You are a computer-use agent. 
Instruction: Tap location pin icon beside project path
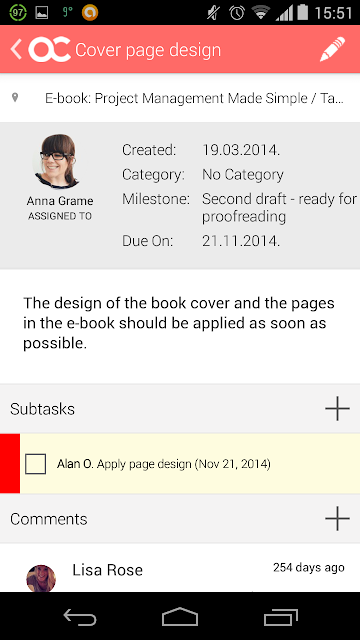(x=15, y=98)
